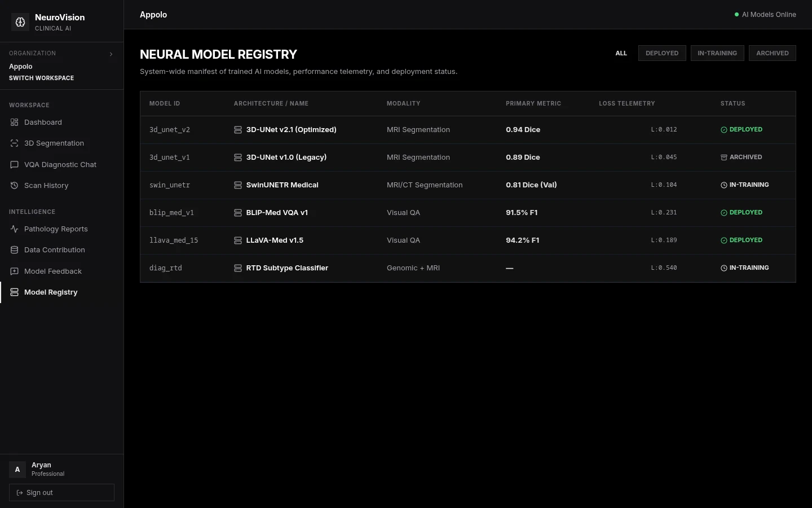Screen dimensions: 812x508
Task: Click the Pathology Reports activity icon
Action: (x=14, y=229)
